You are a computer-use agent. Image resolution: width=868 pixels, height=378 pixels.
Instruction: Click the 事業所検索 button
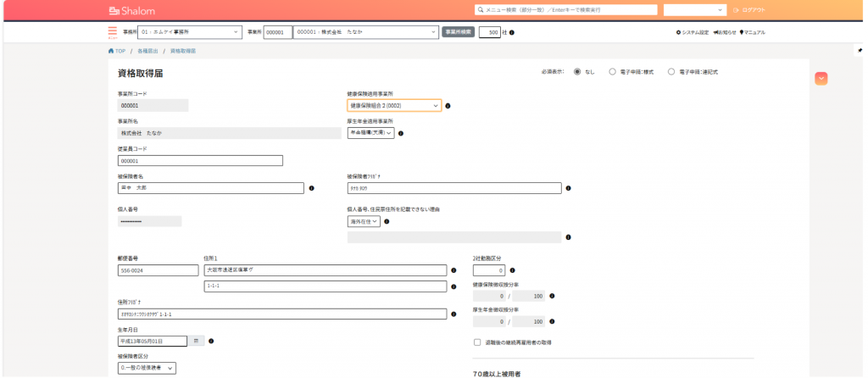tap(458, 32)
